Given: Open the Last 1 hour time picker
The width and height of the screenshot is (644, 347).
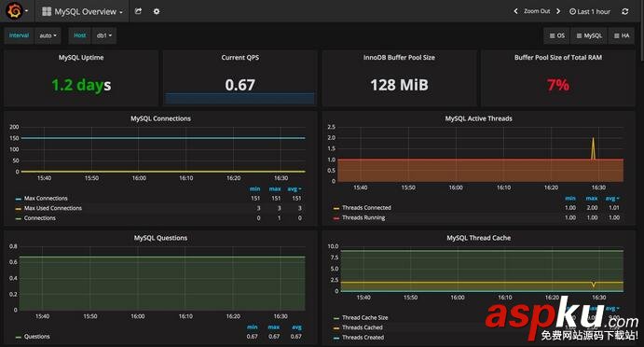Looking at the screenshot, I should tap(590, 11).
